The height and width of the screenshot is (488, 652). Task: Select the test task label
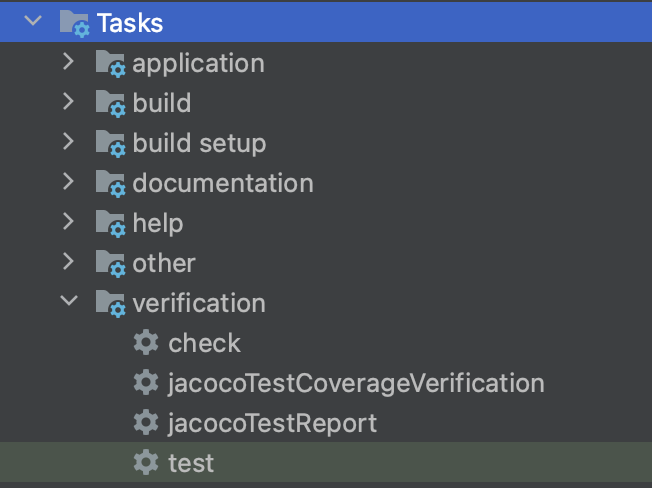[x=191, y=463]
